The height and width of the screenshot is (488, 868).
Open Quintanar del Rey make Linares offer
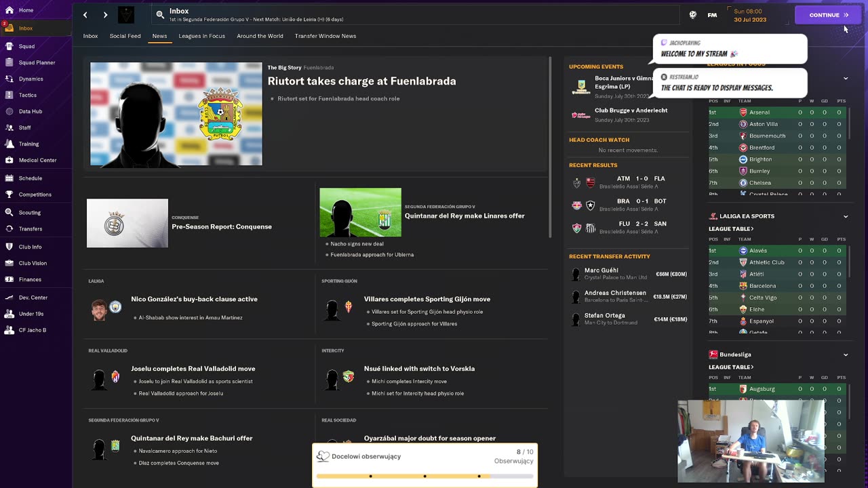click(x=465, y=216)
